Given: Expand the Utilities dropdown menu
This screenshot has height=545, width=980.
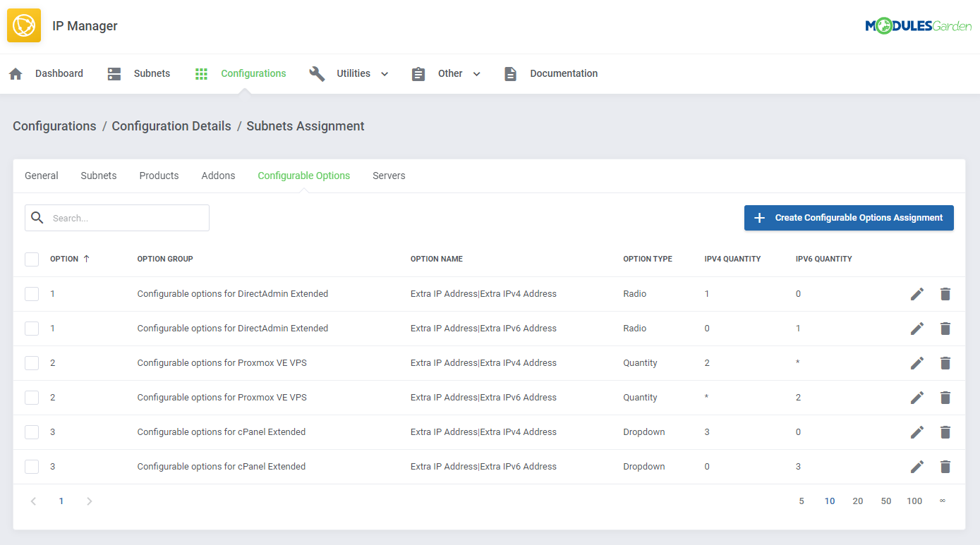Looking at the screenshot, I should [384, 73].
